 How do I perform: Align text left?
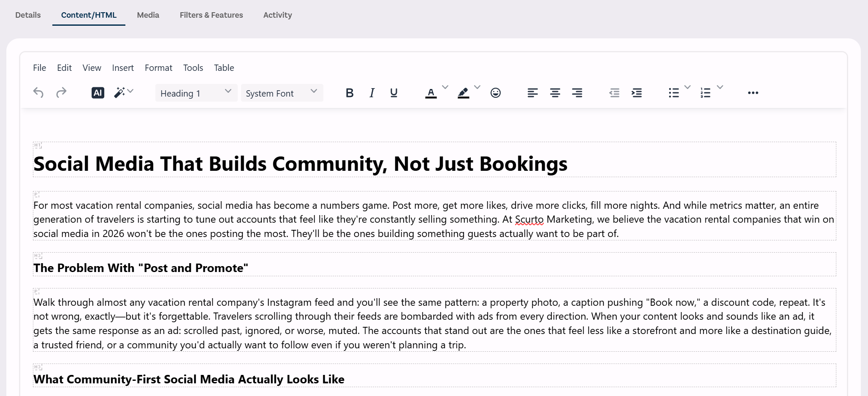click(533, 93)
